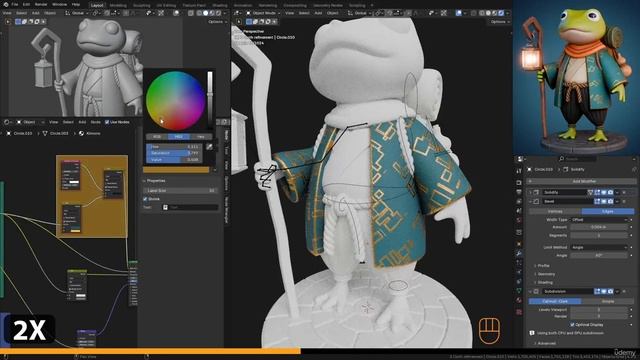Collapse the Subdivision modifier panel
640x360 pixels.
[x=530, y=291]
